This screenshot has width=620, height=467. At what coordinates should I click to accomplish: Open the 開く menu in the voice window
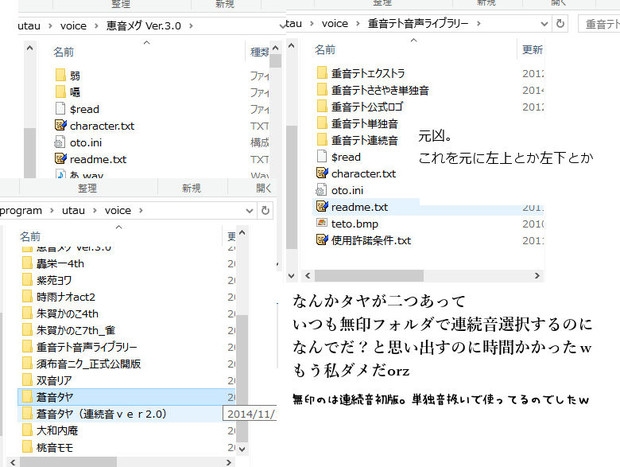263,188
